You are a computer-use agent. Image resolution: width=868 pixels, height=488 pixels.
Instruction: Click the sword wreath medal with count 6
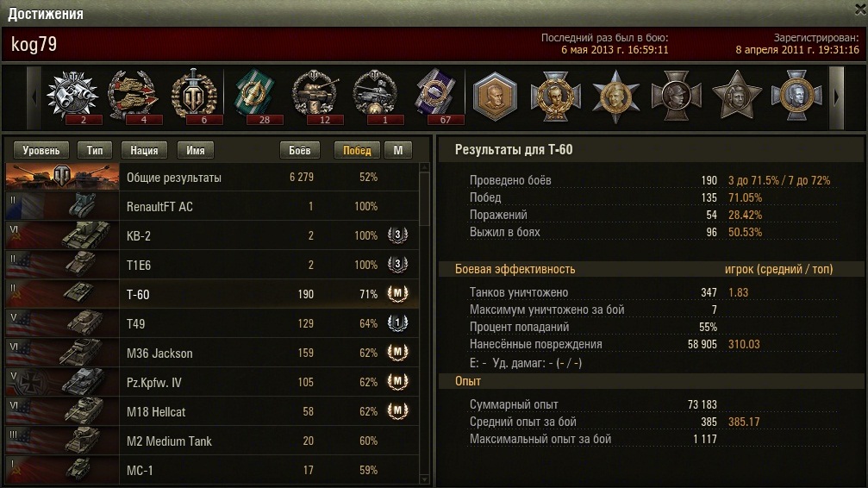click(193, 96)
